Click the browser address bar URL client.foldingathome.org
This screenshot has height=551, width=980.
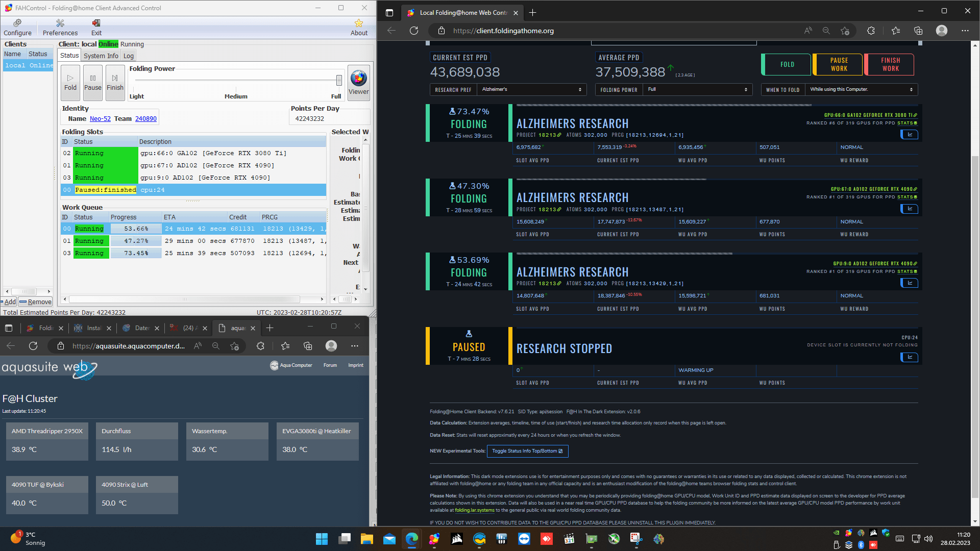tap(503, 31)
